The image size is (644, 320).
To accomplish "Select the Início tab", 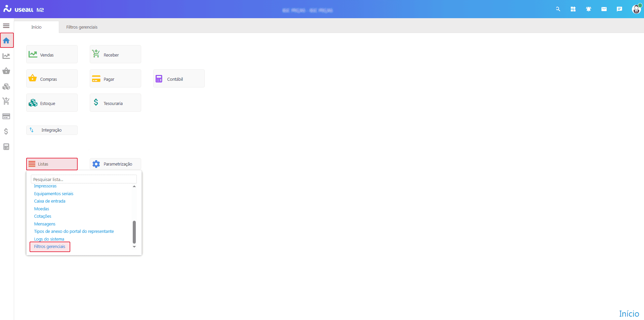I will click(36, 27).
